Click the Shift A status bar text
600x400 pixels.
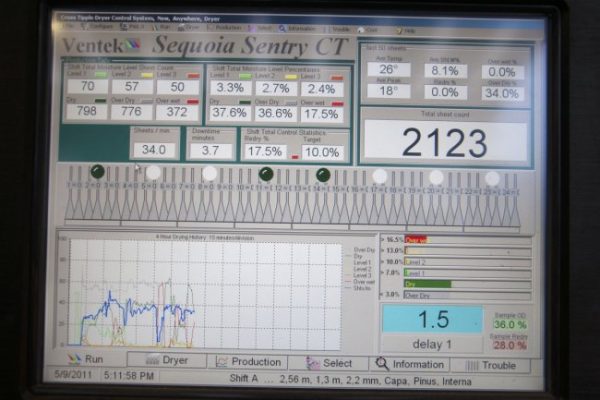(x=244, y=378)
